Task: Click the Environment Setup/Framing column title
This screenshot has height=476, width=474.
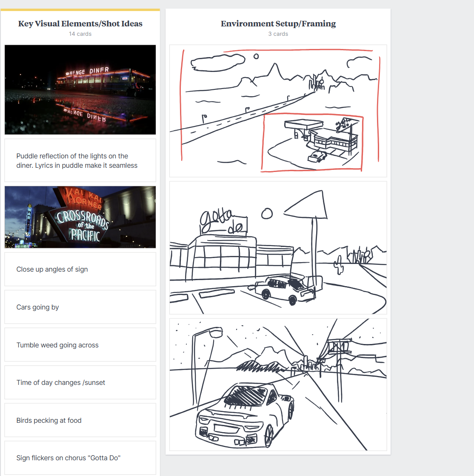Action: point(278,24)
